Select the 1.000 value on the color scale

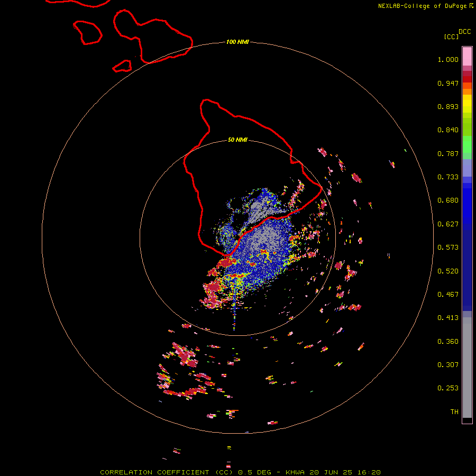pos(448,59)
